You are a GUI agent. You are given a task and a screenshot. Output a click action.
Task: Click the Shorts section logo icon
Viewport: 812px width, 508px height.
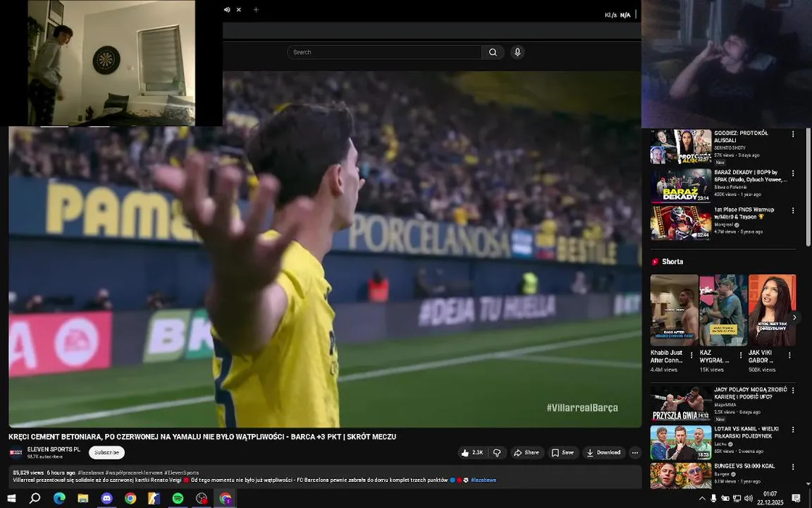coord(655,262)
